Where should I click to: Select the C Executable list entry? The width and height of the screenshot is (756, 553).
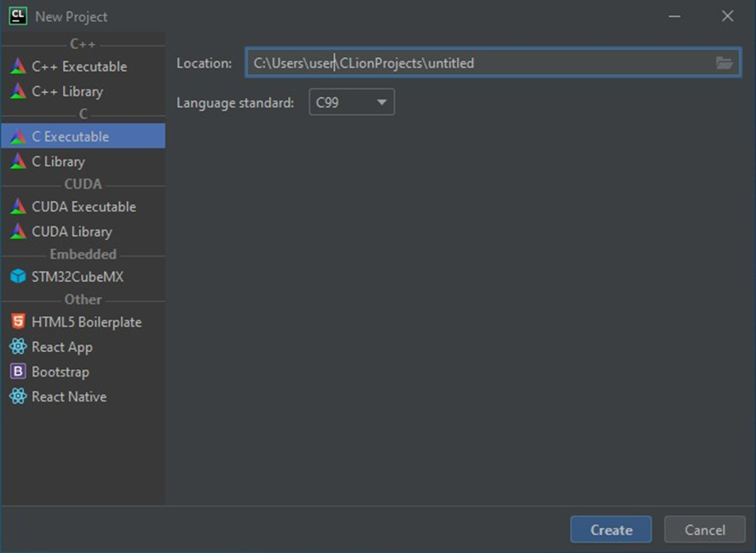point(83,136)
